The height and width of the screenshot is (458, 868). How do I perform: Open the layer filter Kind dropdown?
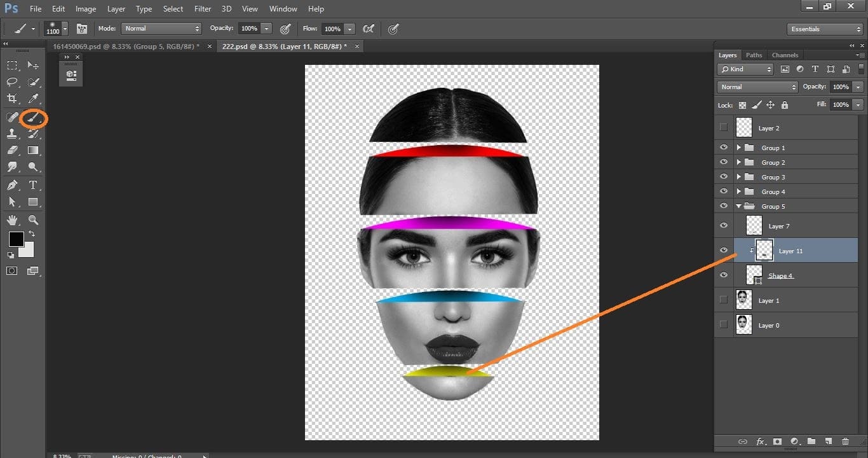pos(745,69)
